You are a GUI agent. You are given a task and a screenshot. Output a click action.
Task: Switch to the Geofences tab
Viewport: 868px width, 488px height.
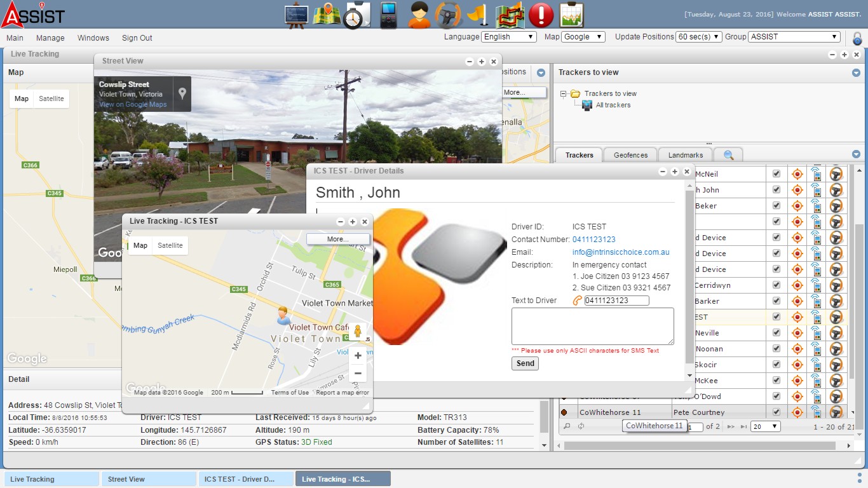[x=630, y=155]
